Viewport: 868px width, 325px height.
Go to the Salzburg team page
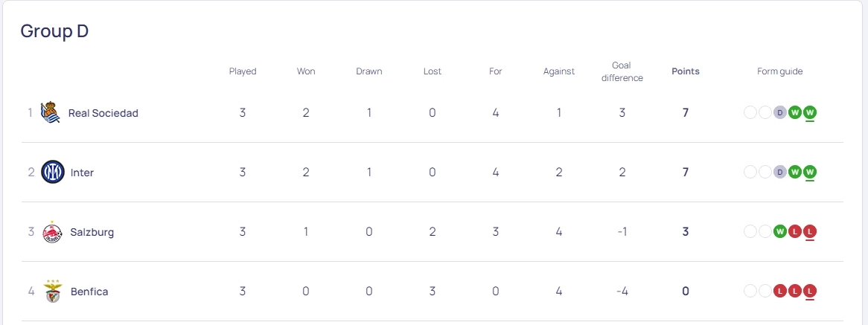[x=92, y=232]
